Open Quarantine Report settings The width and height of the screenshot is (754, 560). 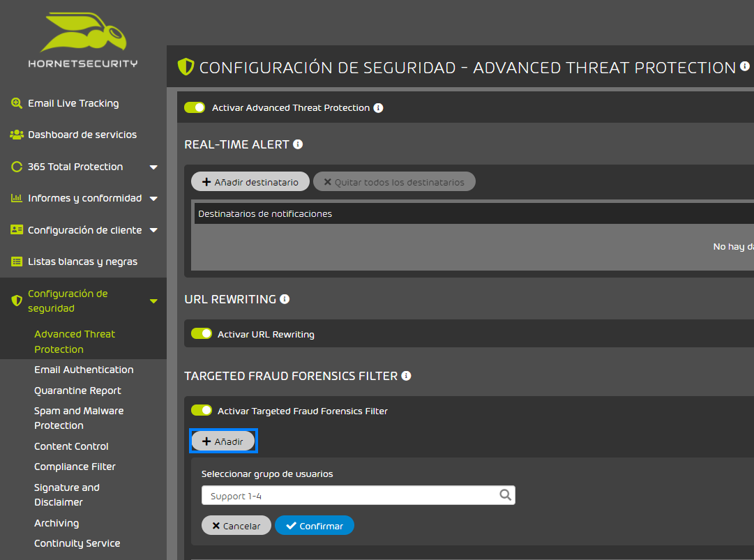coord(77,391)
